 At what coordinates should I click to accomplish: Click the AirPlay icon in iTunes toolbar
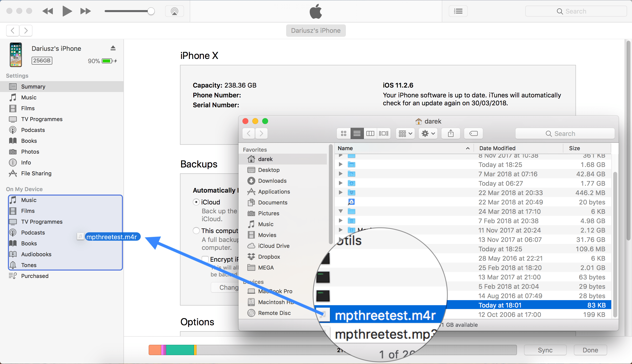[174, 11]
